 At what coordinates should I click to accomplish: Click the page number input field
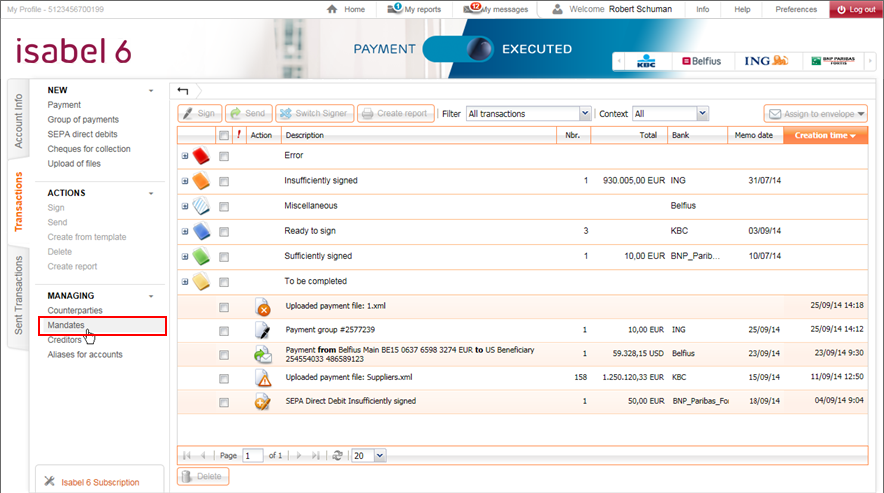tap(253, 455)
